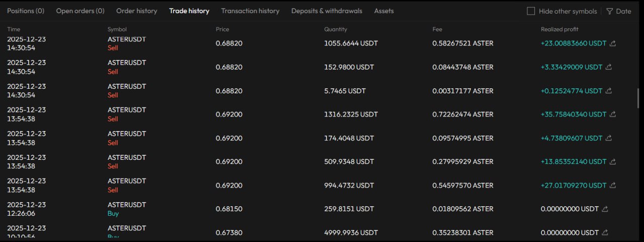Select quantity 1055.6644 USDT

351,43
